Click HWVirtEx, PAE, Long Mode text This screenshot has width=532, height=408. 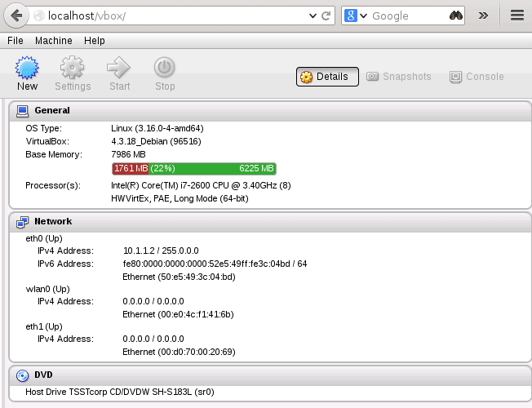tap(180, 198)
